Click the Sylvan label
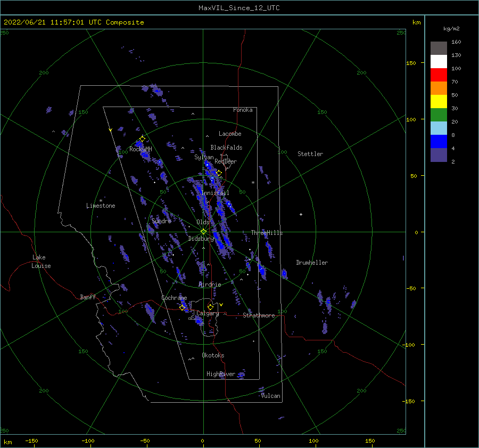Viewport: 479px width, 448px height. (204, 157)
